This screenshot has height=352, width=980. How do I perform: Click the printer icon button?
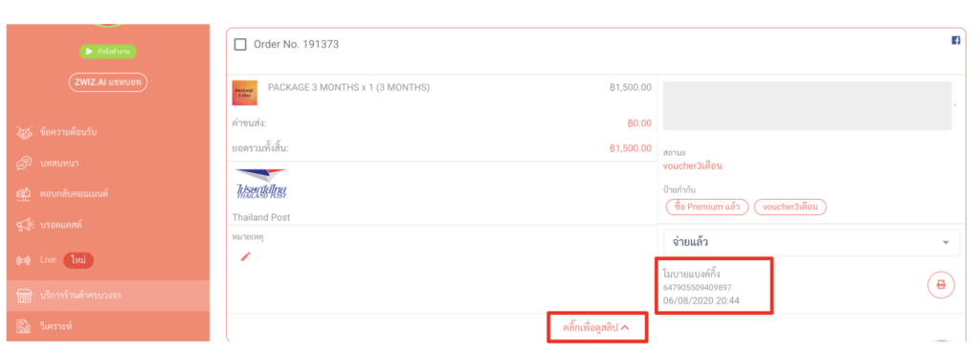pyautogui.click(x=940, y=285)
